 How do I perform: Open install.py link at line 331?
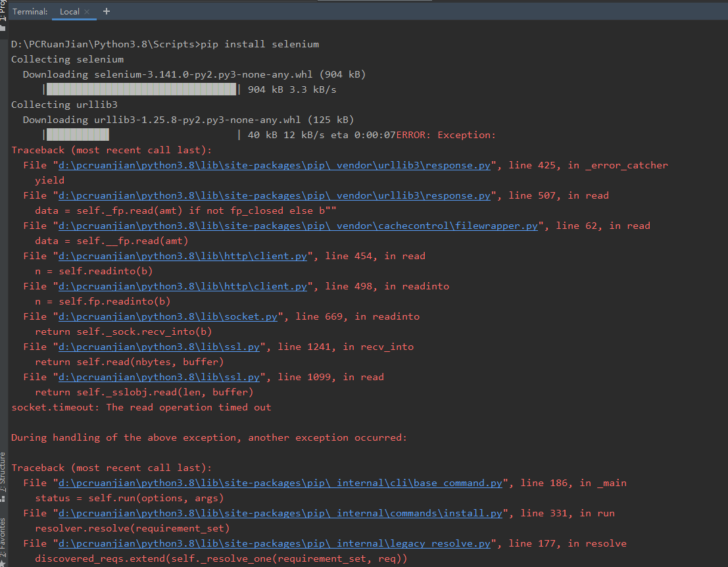coord(280,513)
